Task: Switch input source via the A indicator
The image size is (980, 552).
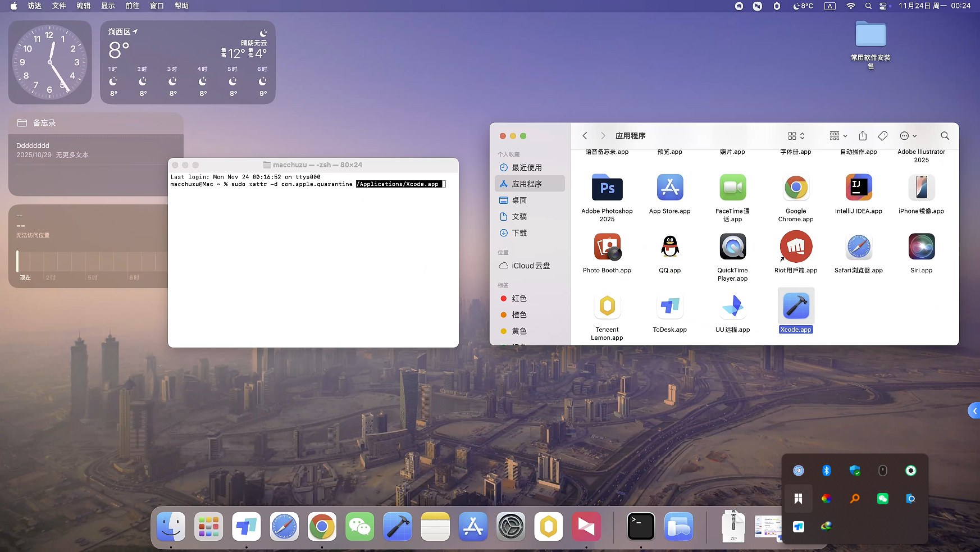Action: [x=829, y=6]
